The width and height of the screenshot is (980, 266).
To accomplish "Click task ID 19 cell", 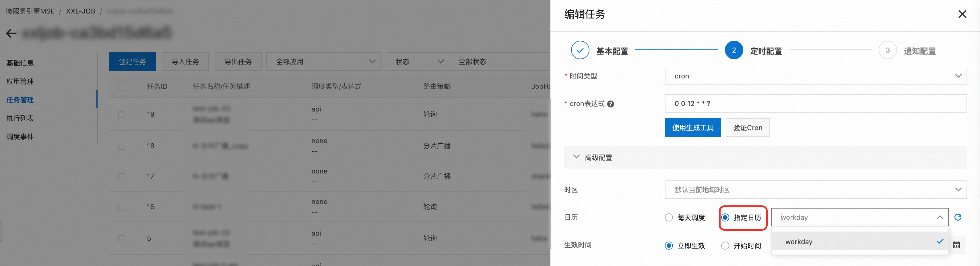I will pyautogui.click(x=151, y=114).
